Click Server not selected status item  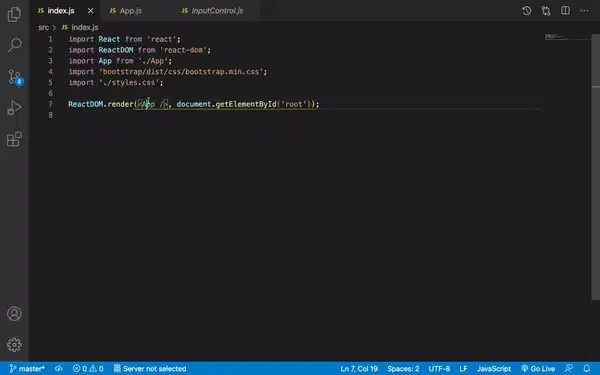coord(150,368)
